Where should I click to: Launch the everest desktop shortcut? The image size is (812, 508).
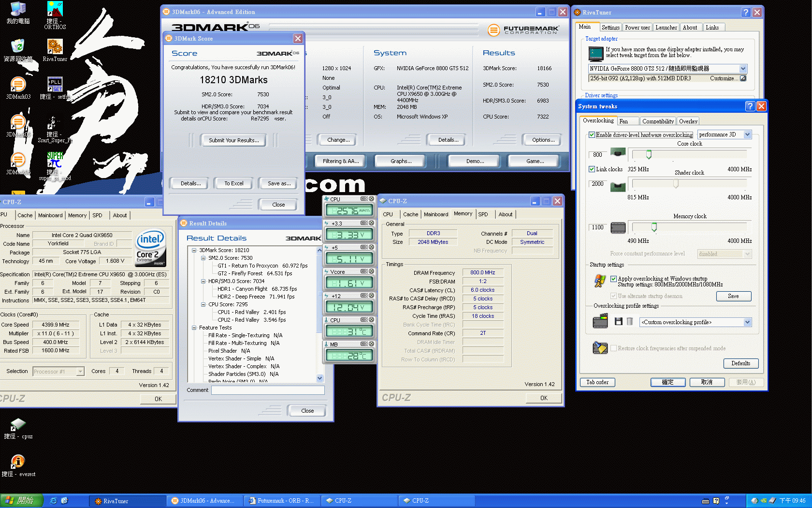[18, 462]
